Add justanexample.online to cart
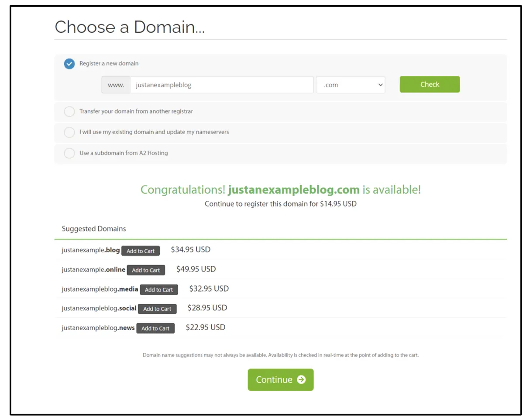 coord(146,270)
